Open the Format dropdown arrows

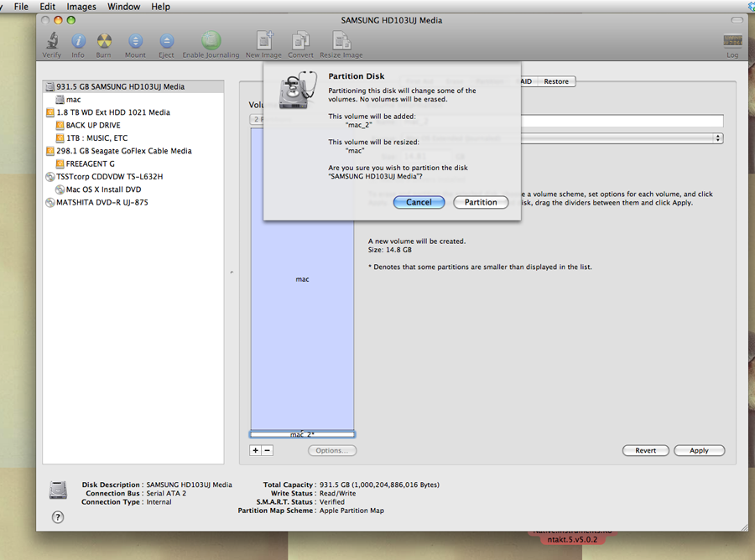(718, 138)
